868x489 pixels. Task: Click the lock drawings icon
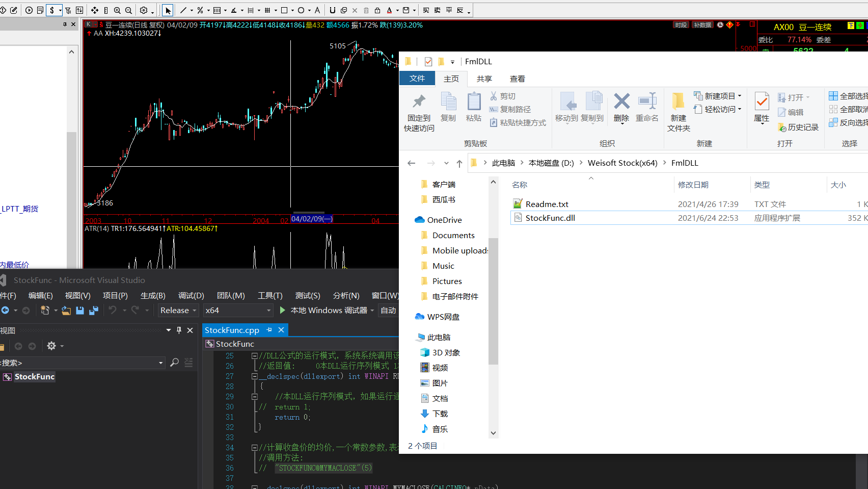(377, 10)
